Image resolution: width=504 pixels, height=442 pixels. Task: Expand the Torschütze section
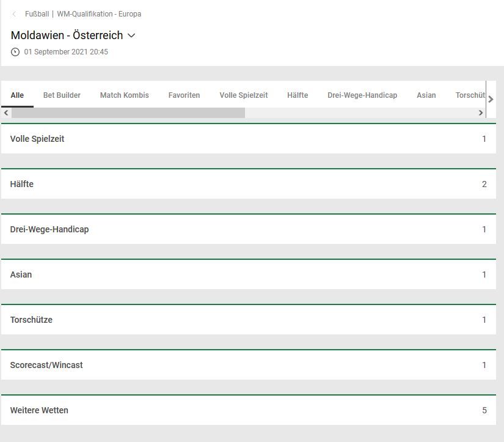[249, 320]
